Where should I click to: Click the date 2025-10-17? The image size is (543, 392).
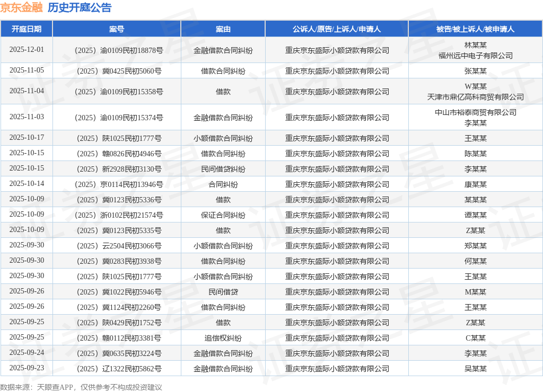point(27,137)
